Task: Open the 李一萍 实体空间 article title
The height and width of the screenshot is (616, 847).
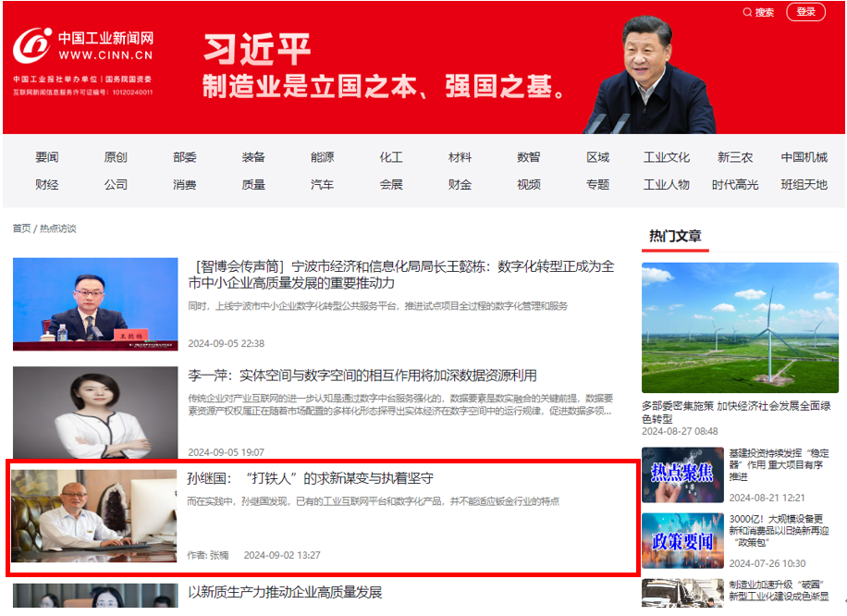Action: pyautogui.click(x=362, y=376)
